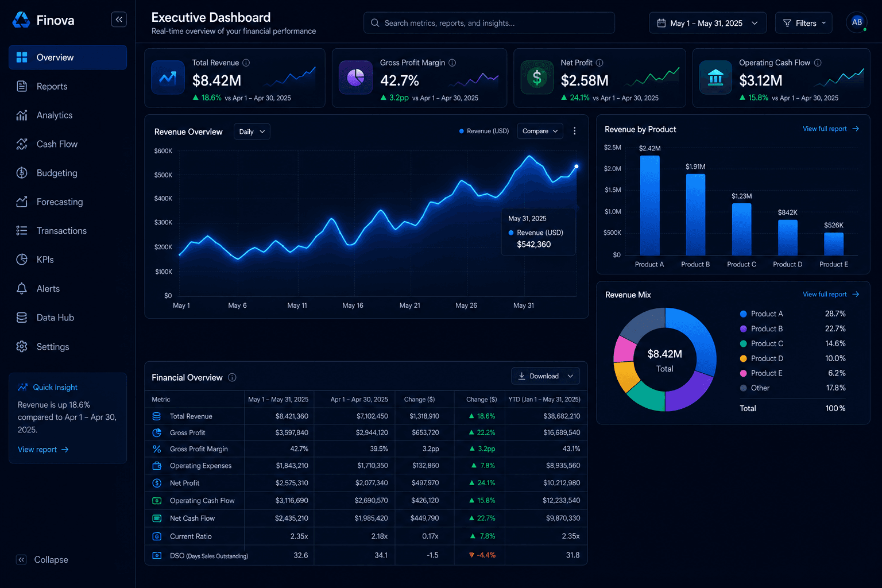Click Product D orange legend dot

(x=744, y=358)
